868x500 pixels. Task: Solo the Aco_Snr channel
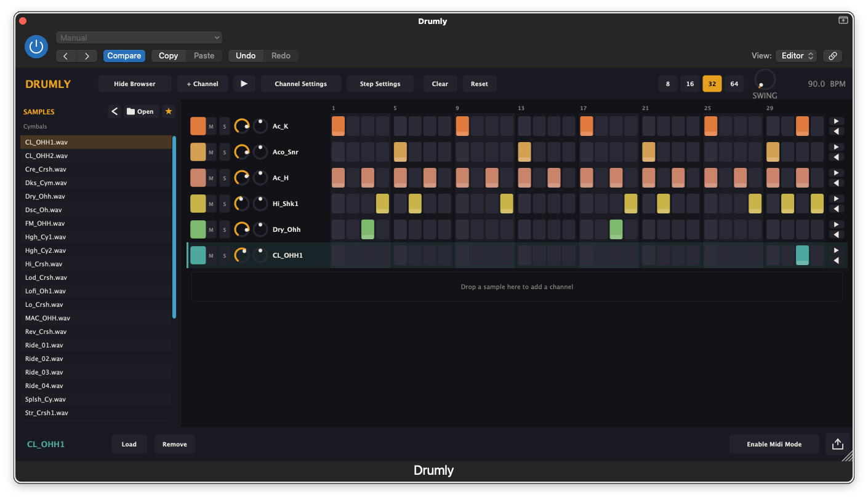coord(225,152)
